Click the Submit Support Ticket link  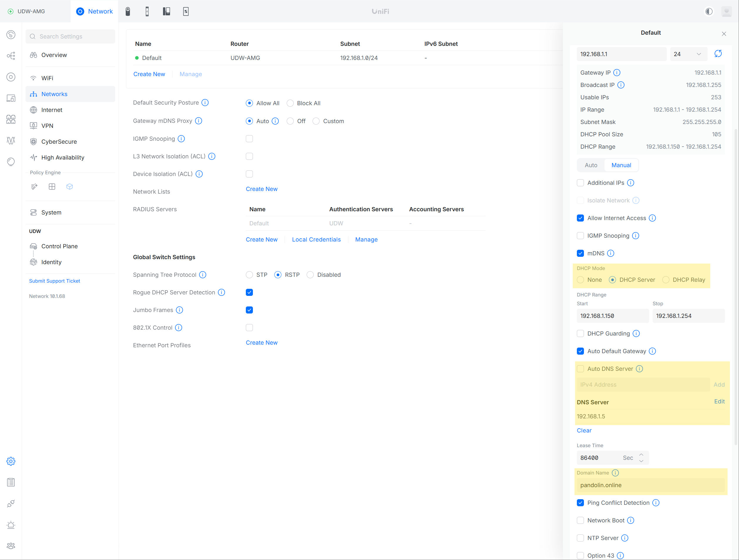(x=54, y=281)
